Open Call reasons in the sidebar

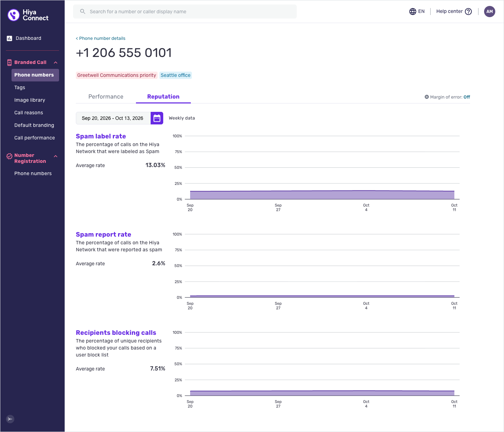tap(29, 113)
